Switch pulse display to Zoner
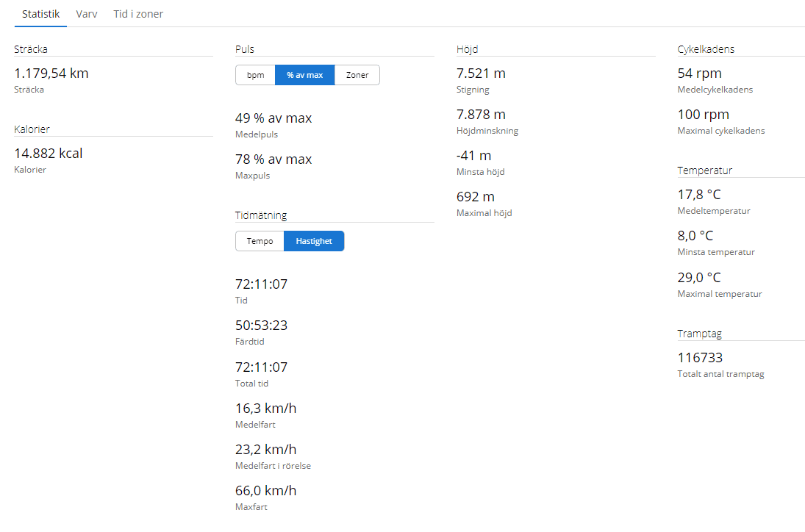 [357, 75]
